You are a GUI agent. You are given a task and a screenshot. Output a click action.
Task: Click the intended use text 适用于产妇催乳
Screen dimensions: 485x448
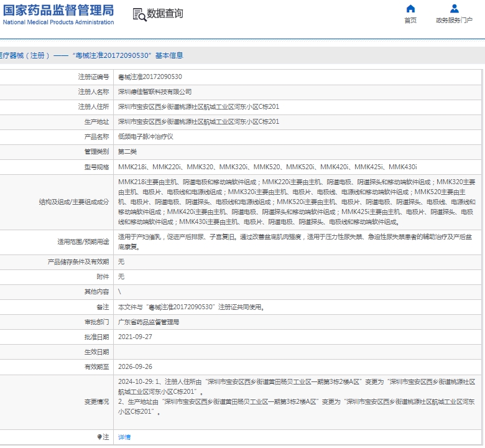295,242
